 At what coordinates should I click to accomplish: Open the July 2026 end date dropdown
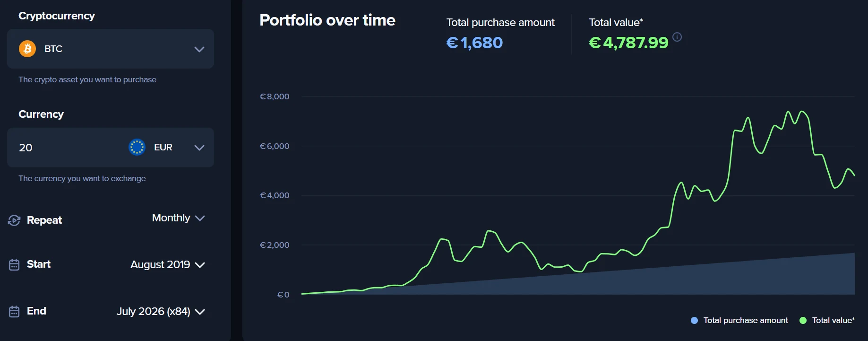161,312
